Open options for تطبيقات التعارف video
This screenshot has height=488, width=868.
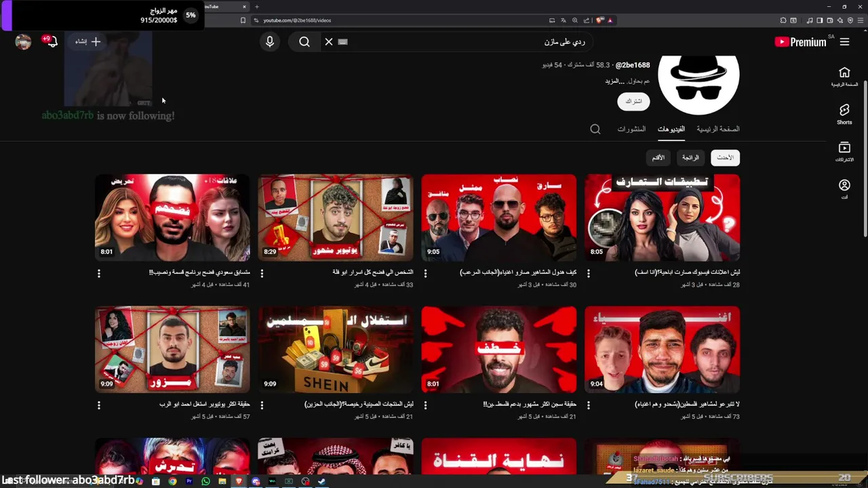tap(589, 273)
